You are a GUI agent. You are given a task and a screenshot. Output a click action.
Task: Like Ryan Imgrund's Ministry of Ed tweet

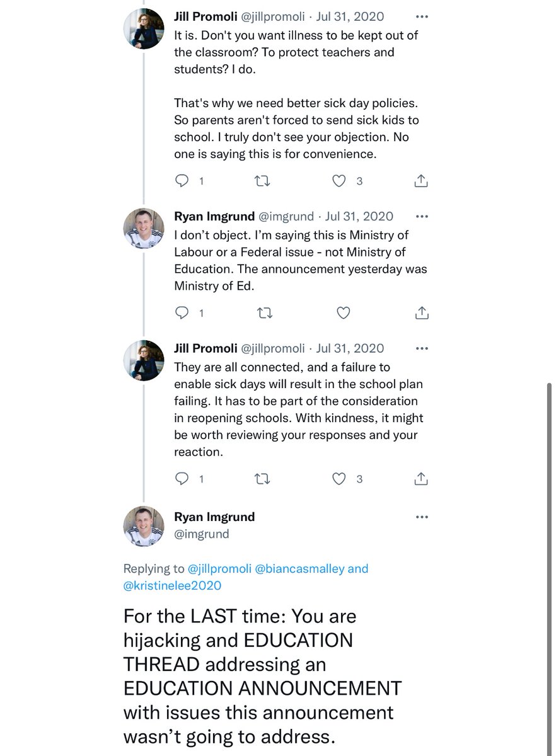(341, 312)
